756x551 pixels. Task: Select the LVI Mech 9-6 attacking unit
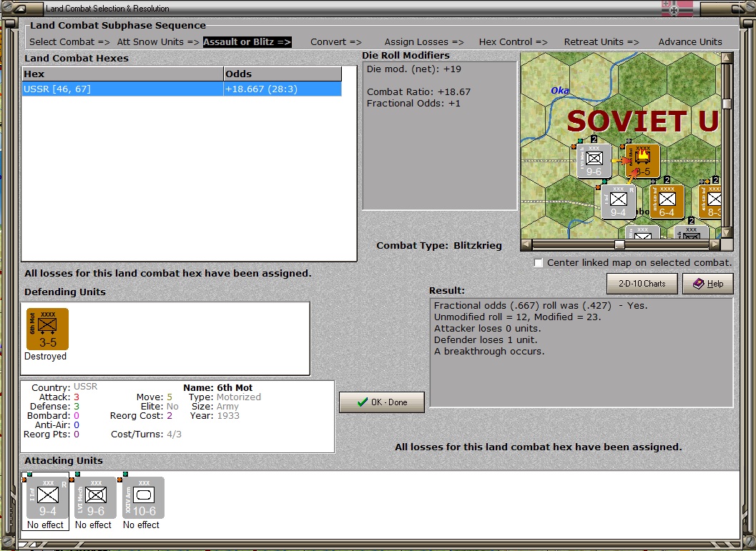coord(95,497)
